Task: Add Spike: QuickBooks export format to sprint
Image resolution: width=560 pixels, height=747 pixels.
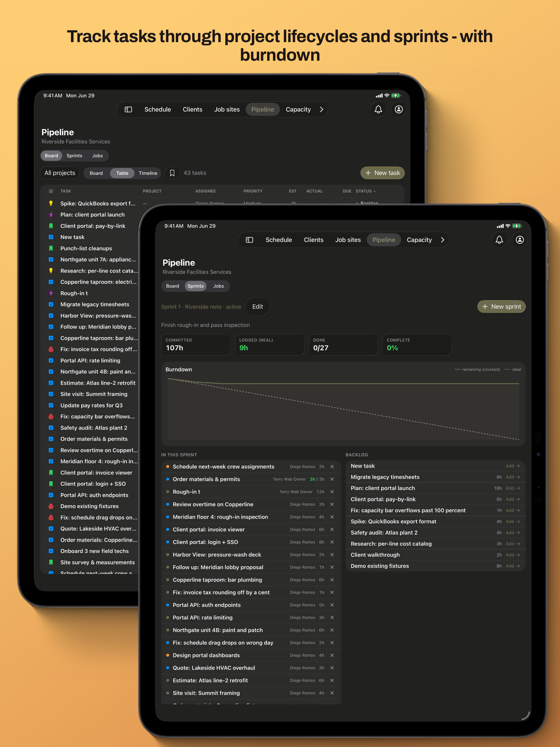Action: [512, 521]
